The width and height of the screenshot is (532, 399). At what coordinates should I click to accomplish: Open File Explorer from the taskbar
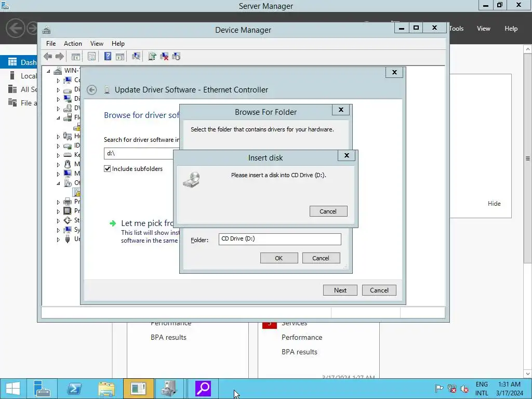[x=106, y=389]
